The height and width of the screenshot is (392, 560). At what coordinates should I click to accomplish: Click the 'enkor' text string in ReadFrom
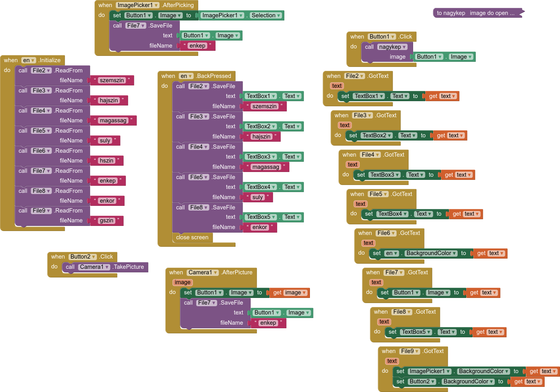point(107,201)
